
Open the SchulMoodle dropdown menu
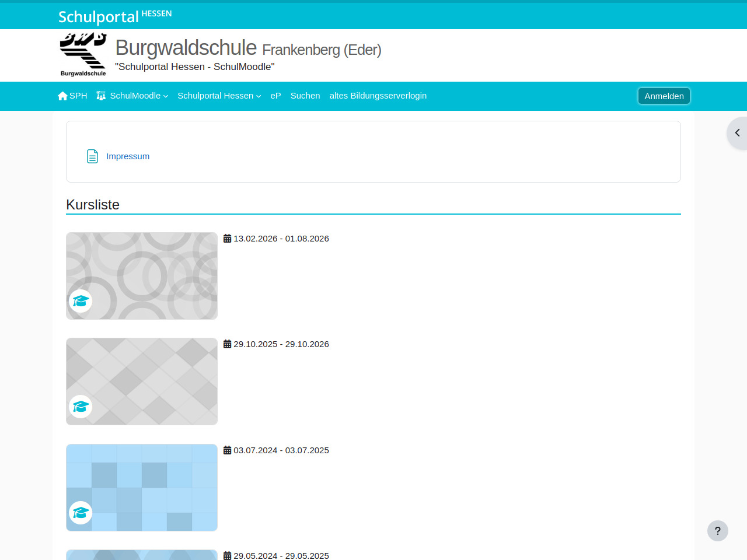point(138,96)
